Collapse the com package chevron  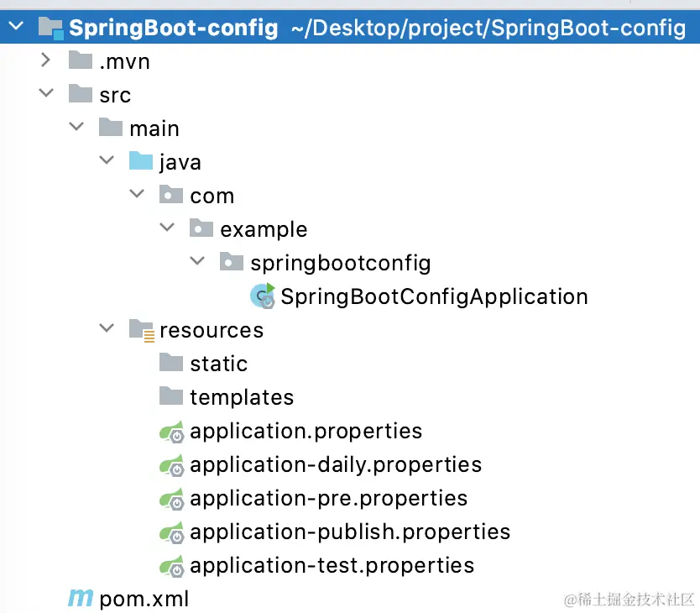coord(137,195)
